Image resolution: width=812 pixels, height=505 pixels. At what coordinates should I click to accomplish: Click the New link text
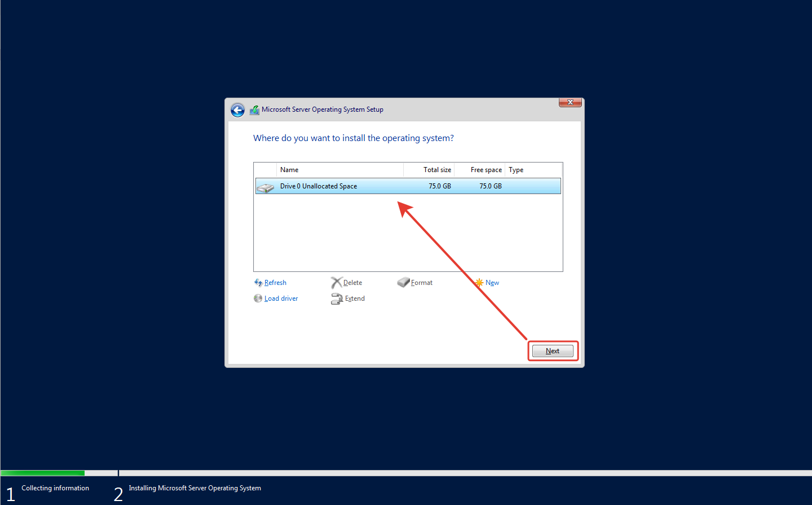492,283
